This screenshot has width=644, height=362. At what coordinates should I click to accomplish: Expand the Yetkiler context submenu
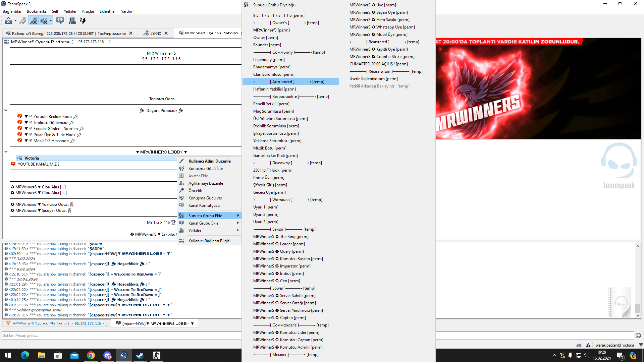click(x=209, y=231)
